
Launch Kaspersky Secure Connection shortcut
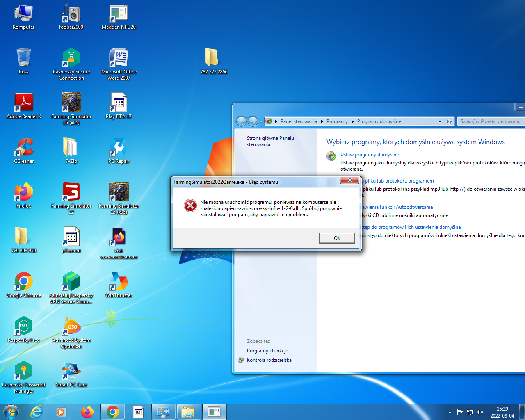coord(71,64)
